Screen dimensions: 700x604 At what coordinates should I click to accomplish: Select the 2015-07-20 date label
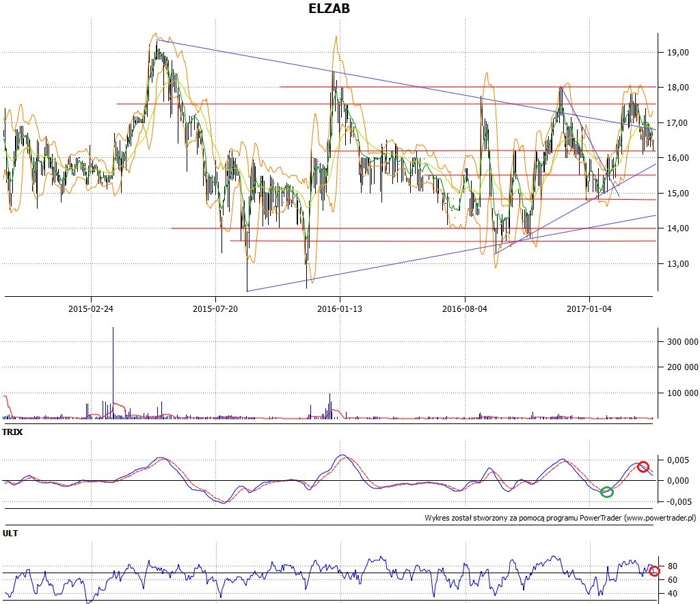pos(215,308)
